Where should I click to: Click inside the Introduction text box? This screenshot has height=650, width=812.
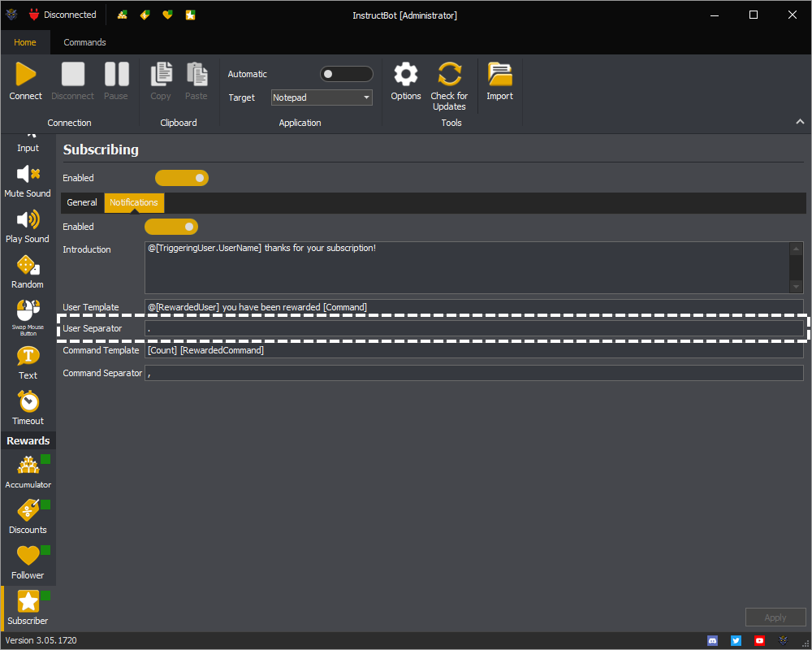(x=467, y=267)
